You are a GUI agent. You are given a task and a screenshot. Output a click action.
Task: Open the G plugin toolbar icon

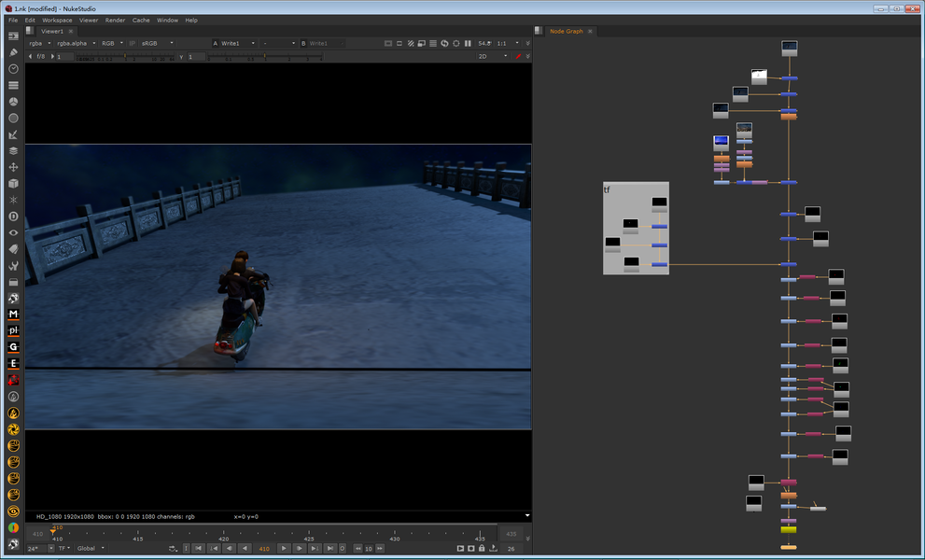(x=13, y=347)
